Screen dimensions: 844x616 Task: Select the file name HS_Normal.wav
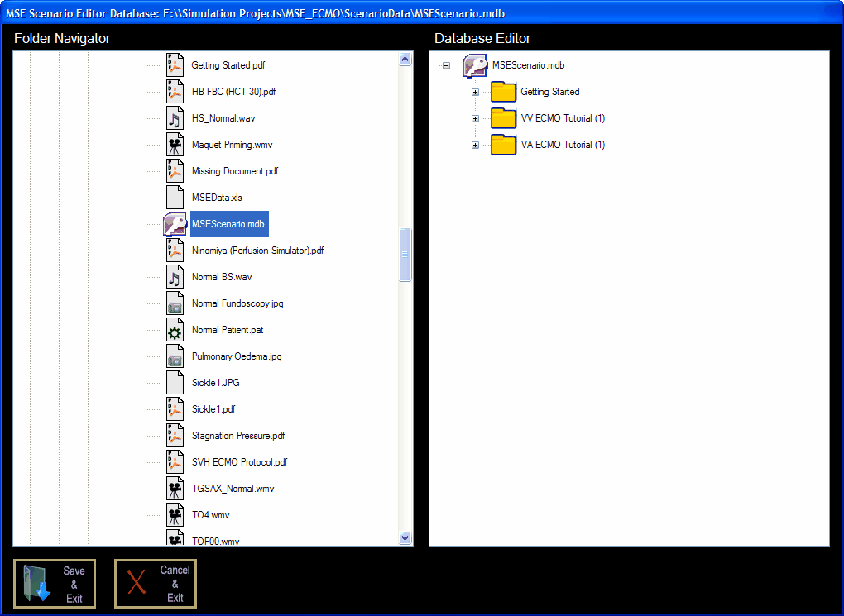(223, 117)
